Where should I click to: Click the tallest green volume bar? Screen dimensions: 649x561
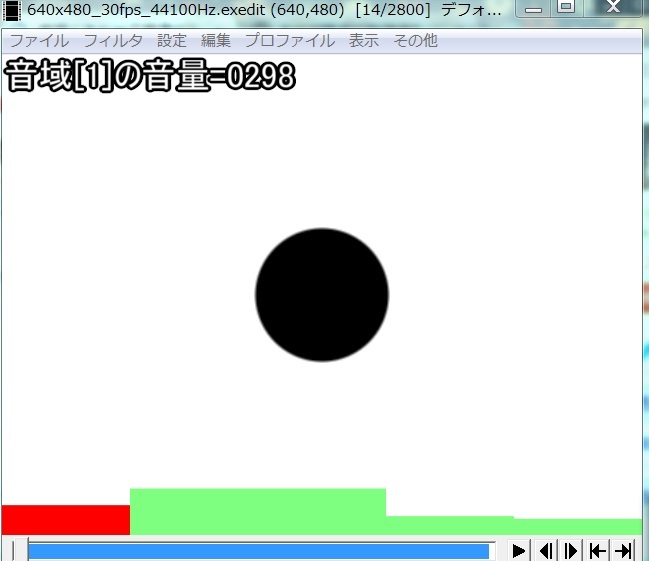[258, 511]
